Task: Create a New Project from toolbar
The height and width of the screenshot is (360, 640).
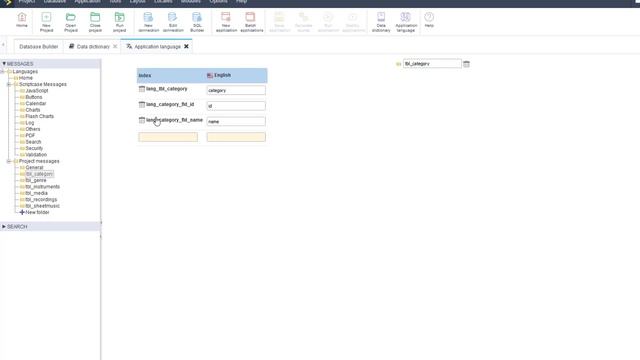Action: tap(46, 22)
